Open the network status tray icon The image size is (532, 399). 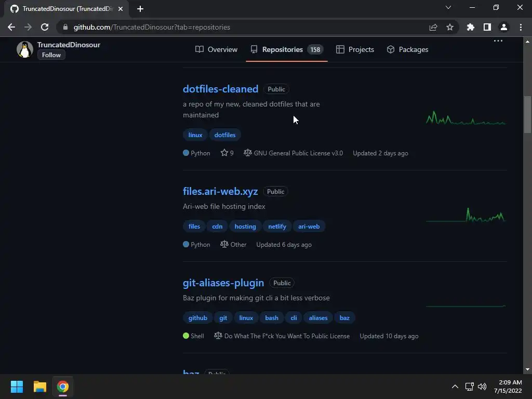coord(470,387)
